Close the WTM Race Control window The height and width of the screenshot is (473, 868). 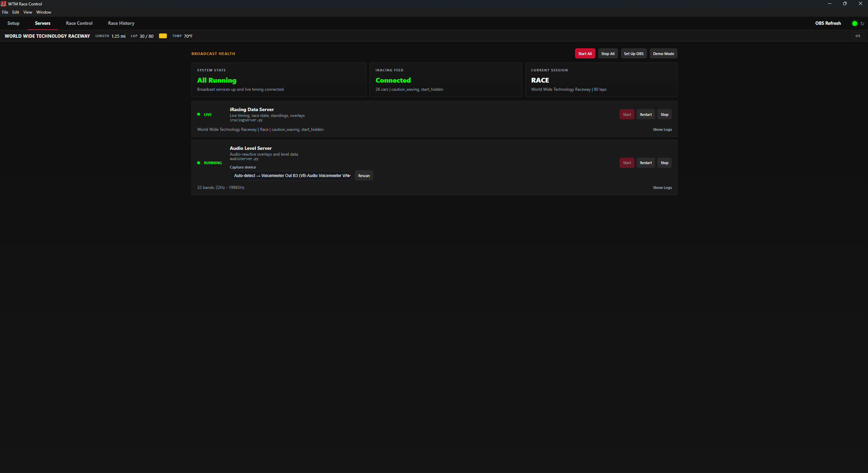click(860, 4)
